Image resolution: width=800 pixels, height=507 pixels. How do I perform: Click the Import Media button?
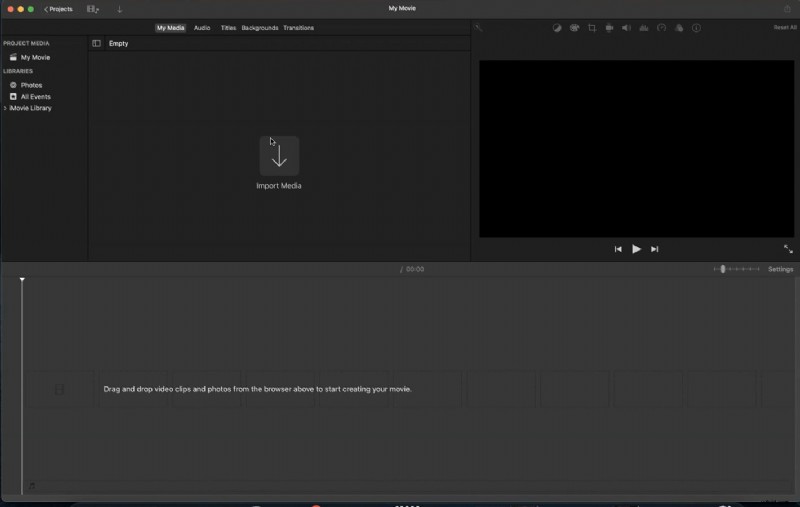[x=279, y=156]
